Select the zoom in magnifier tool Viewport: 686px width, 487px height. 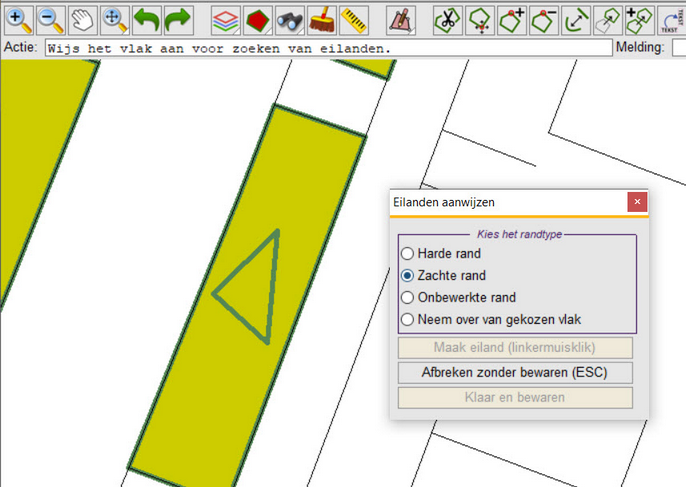tap(19, 20)
